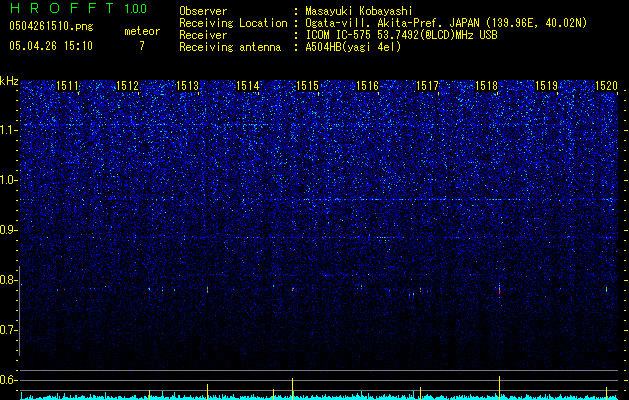This screenshot has width=629, height=400.
Task: Click the date stamp 05.04.26 15:10
Action: coord(51,46)
